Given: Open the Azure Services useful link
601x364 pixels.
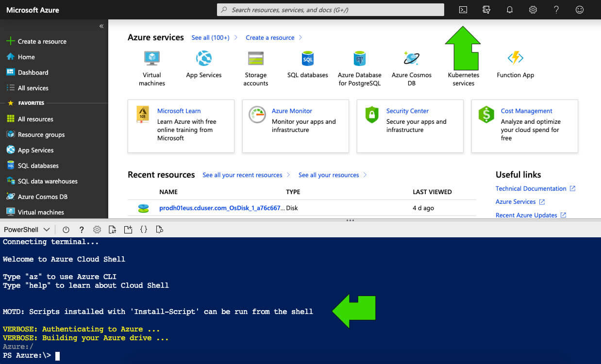Looking at the screenshot, I should [516, 201].
